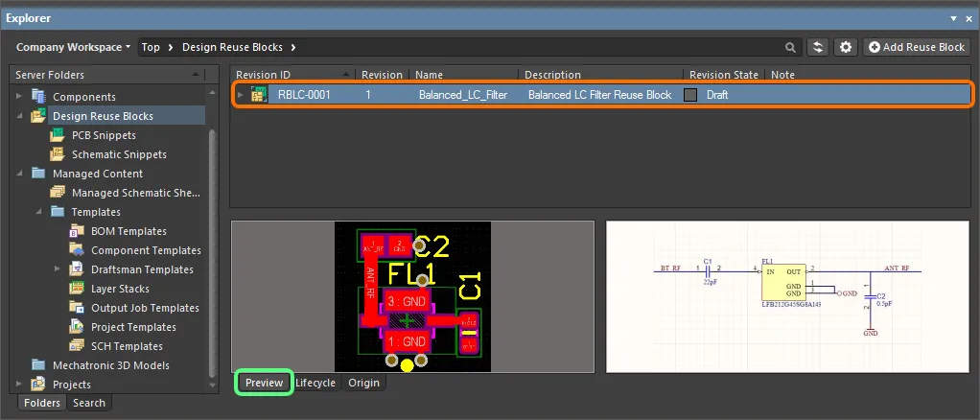Switch to the Lifecycle tab

pos(315,383)
